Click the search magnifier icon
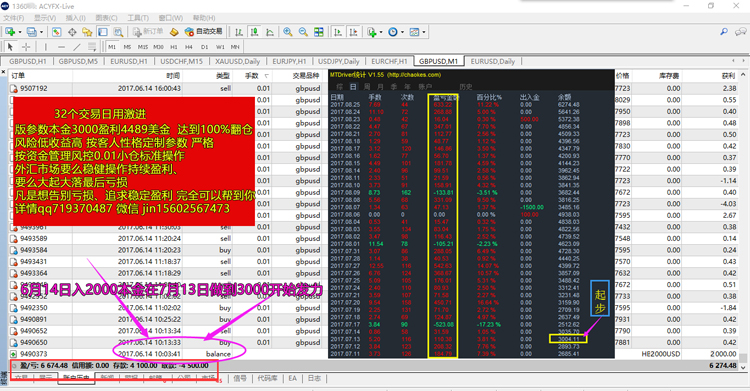Screen dimensions: 750x391 tap(724, 32)
